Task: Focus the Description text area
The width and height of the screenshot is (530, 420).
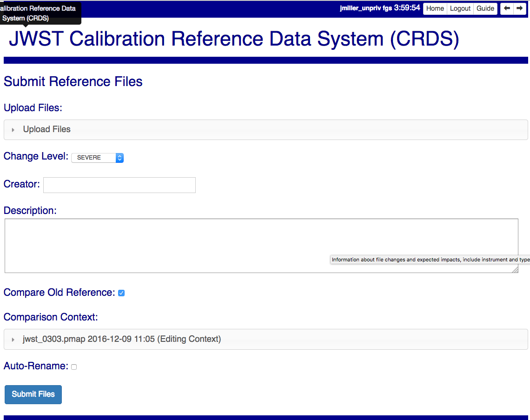Action: 261,246
